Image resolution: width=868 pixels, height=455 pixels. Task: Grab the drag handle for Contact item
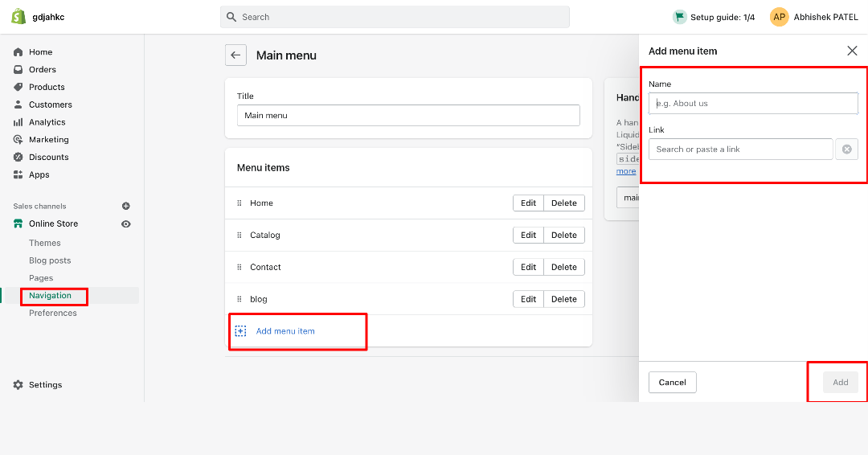click(x=240, y=268)
